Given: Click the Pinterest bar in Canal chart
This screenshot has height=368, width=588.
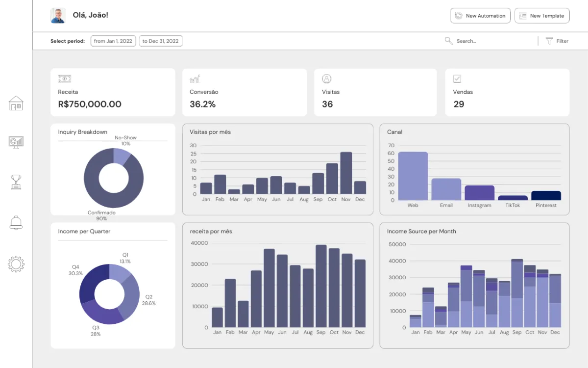Looking at the screenshot, I should [x=546, y=195].
